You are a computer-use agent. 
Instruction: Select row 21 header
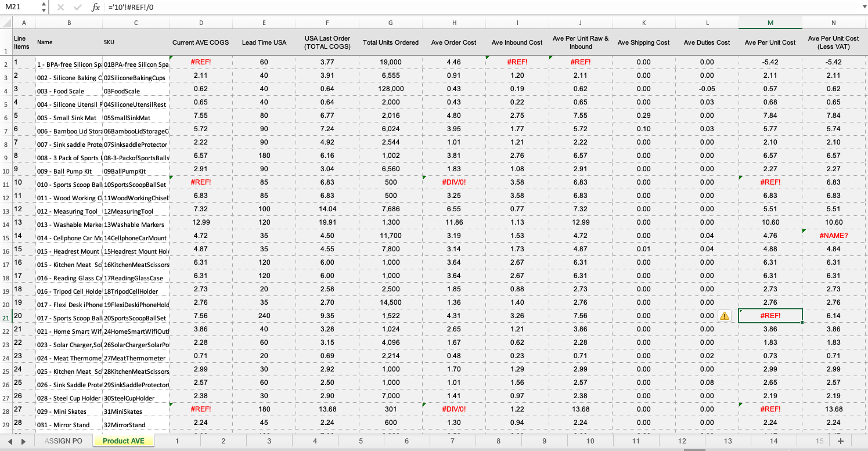click(6, 317)
